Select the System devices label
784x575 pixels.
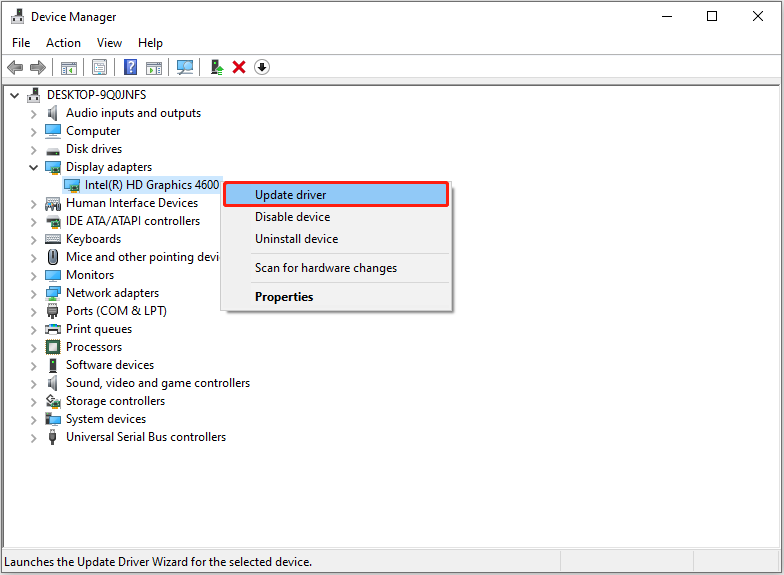(106, 419)
